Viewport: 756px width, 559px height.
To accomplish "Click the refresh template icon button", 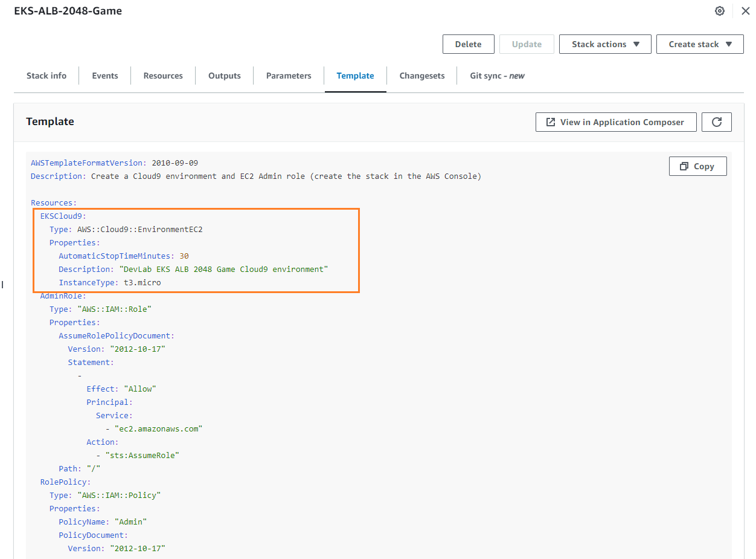I will pos(717,122).
